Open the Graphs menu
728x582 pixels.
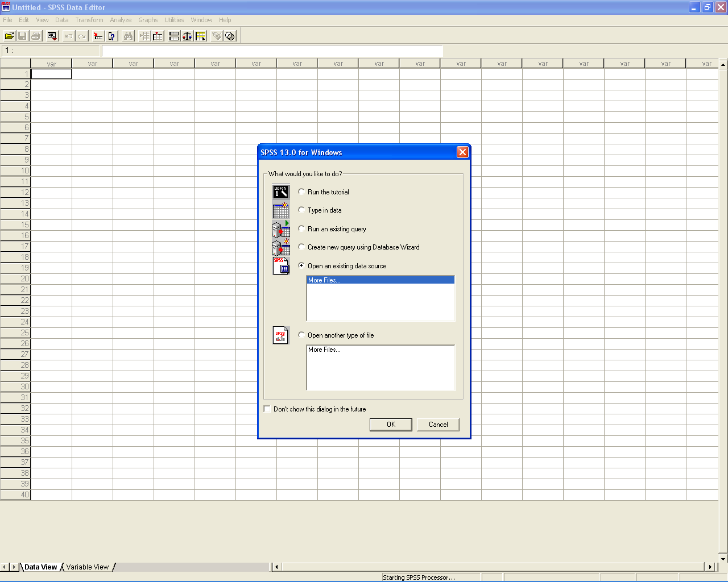(x=148, y=20)
